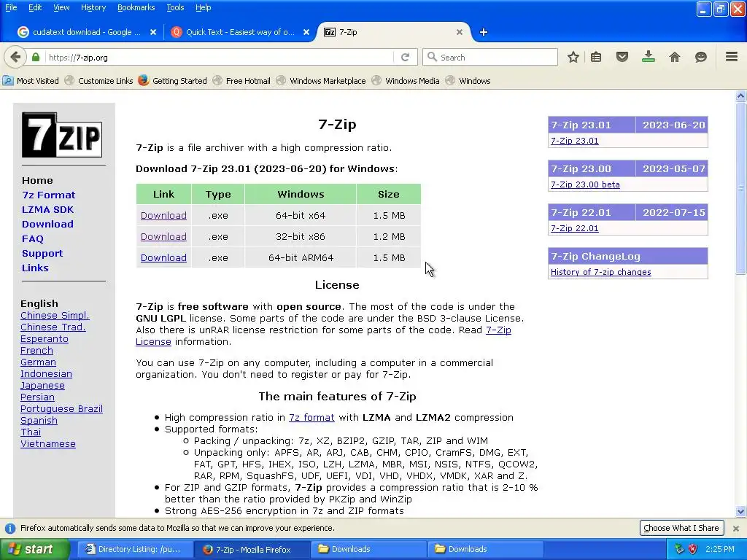Open the FAQ sidebar link
The width and height of the screenshot is (747, 560).
(x=32, y=239)
